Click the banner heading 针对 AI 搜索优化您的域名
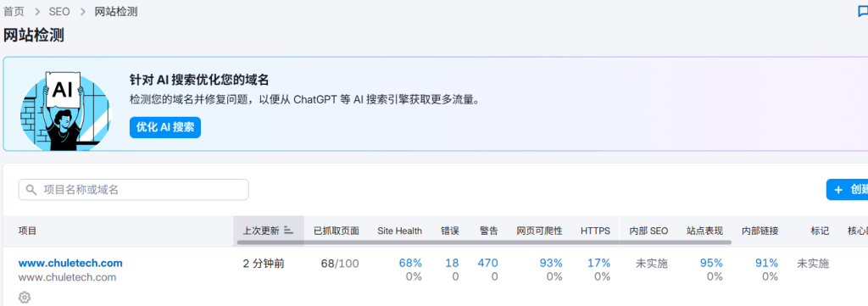 click(x=199, y=80)
